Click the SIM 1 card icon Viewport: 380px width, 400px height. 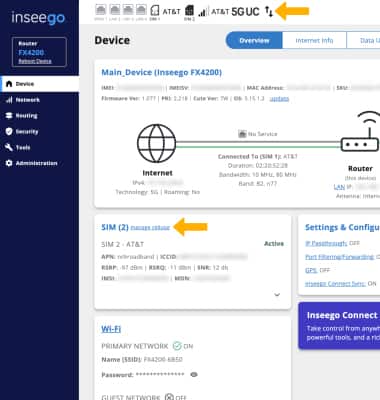point(155,11)
